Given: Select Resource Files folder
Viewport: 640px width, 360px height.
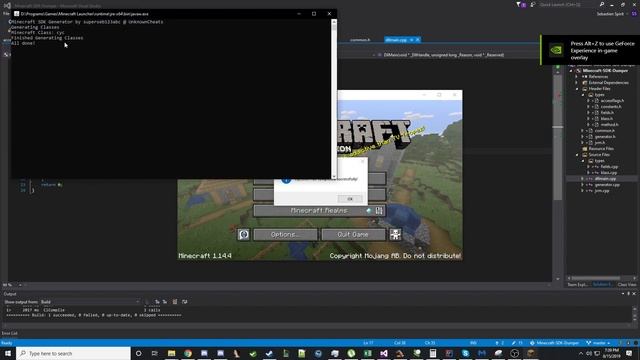Looking at the screenshot, I should 601,149.
